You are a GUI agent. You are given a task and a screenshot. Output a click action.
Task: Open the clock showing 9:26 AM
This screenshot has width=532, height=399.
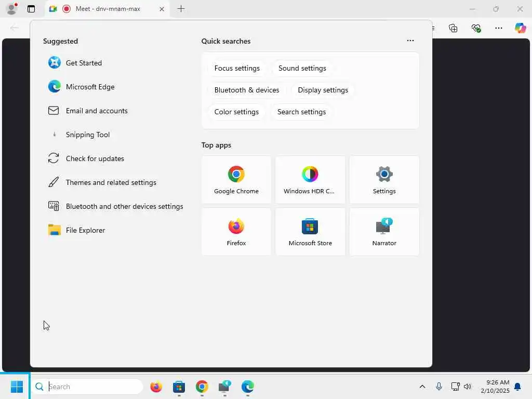(495, 387)
